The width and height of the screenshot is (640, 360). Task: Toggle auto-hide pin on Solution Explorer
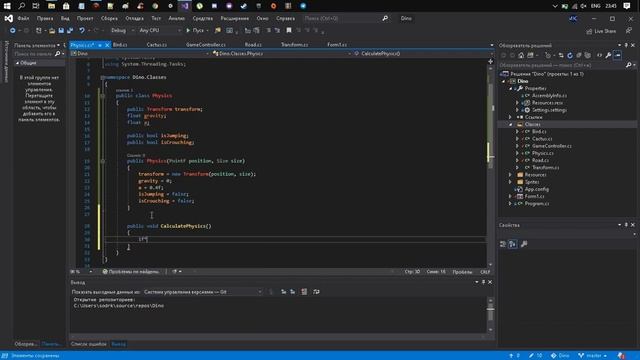[626, 45]
